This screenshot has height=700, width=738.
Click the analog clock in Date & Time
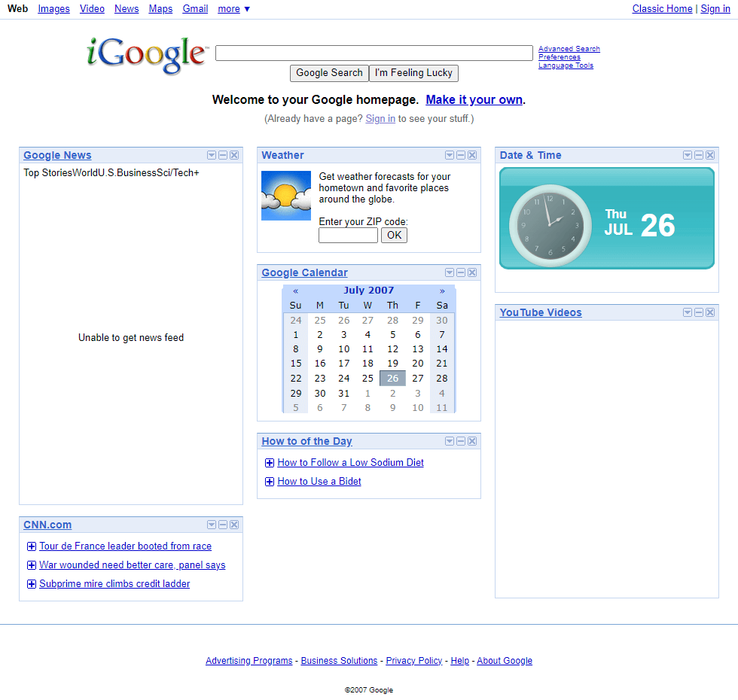[x=550, y=225]
